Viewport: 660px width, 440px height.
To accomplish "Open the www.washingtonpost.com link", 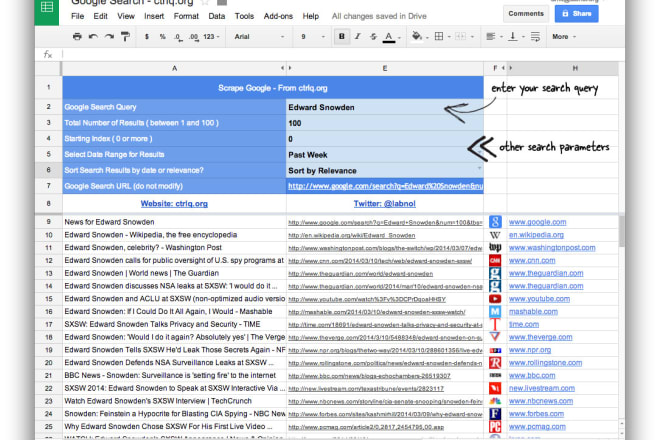I will pyautogui.click(x=552, y=248).
